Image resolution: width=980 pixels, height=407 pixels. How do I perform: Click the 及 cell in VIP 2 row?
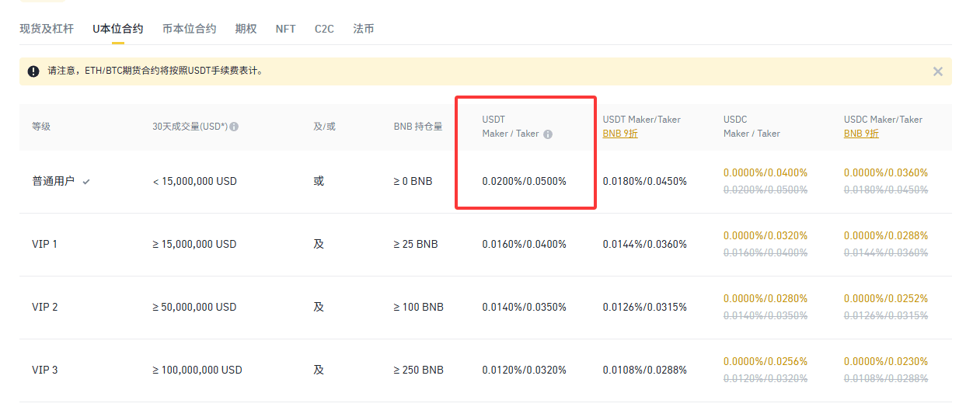pyautogui.click(x=319, y=307)
